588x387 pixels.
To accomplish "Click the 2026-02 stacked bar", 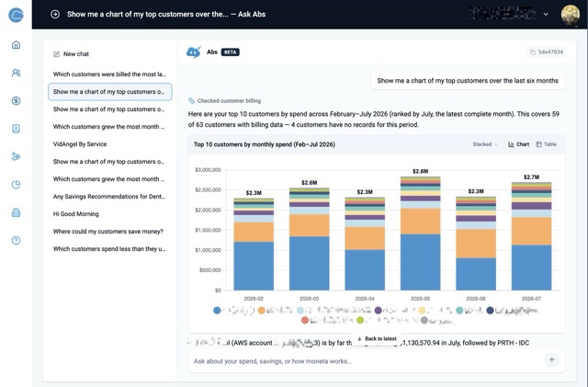I will coord(254,244).
